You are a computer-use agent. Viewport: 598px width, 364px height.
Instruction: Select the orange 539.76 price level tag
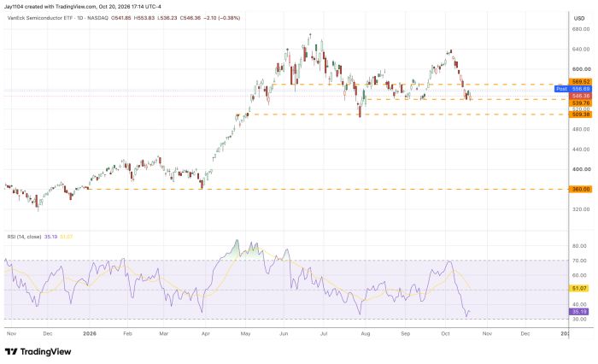[580, 103]
